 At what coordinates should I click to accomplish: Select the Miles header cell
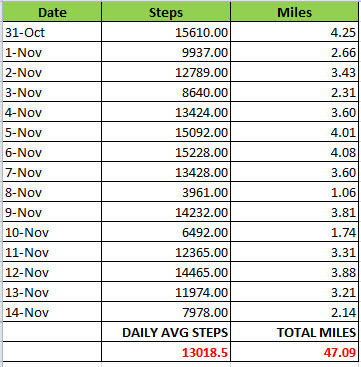pos(294,12)
